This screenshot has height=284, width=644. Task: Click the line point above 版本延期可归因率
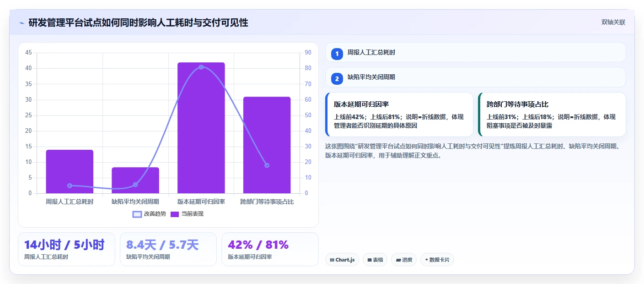tap(201, 67)
